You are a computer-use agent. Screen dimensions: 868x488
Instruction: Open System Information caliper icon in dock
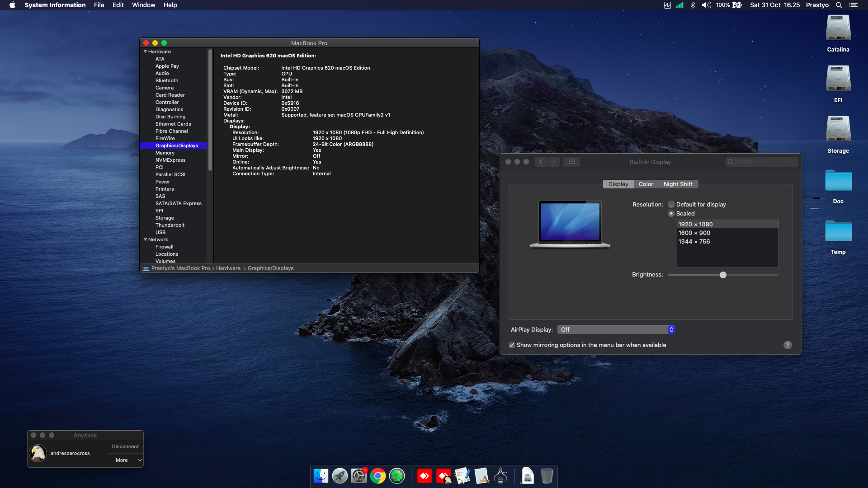pos(500,476)
